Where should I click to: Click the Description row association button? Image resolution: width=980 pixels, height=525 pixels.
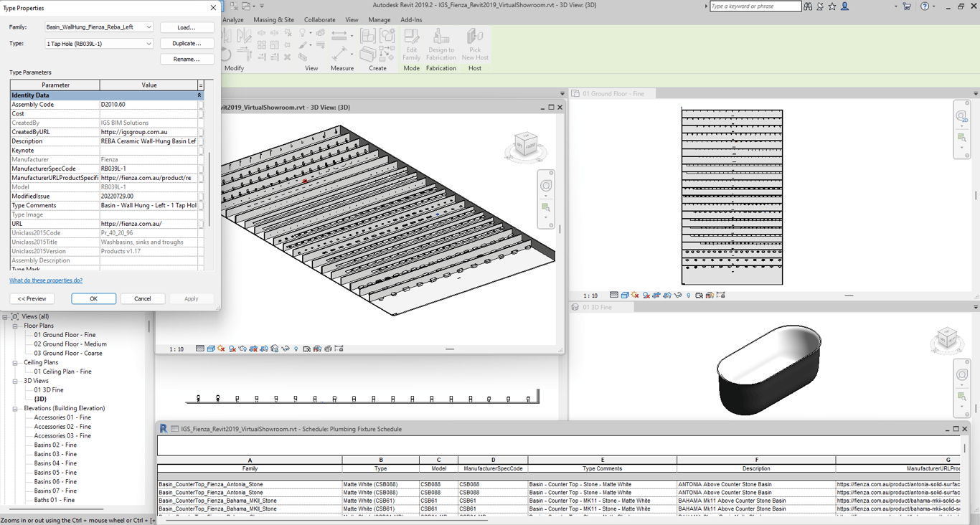click(x=201, y=141)
